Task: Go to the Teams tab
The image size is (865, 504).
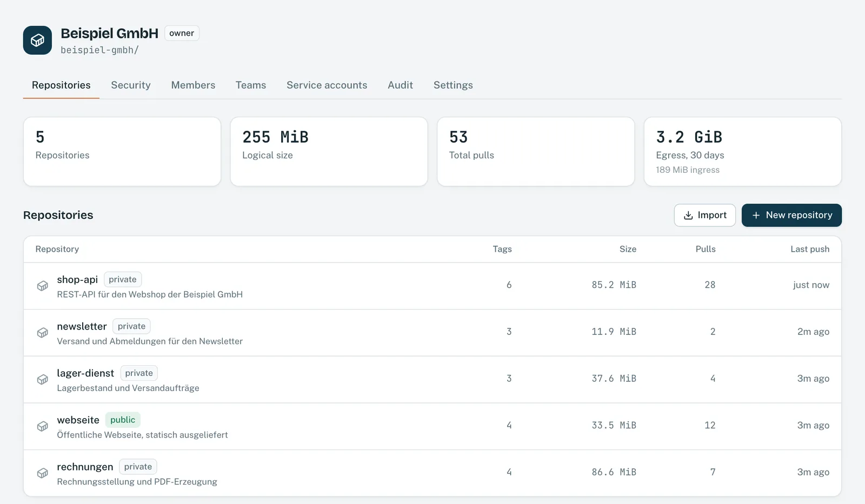Action: click(x=251, y=85)
